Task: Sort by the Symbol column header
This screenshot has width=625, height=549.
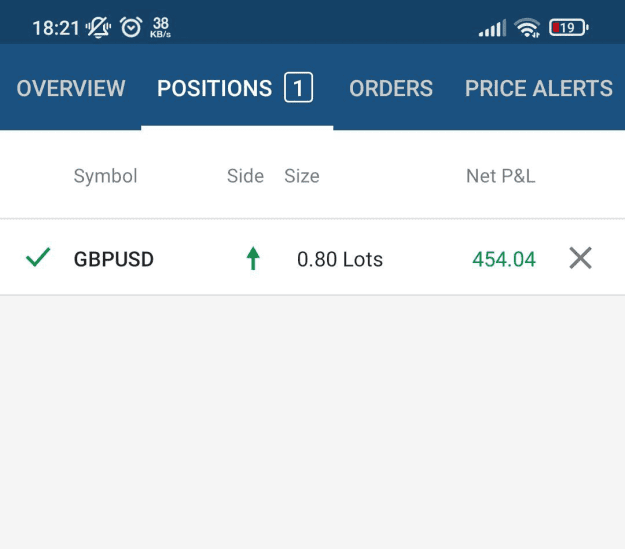Action: [x=106, y=176]
